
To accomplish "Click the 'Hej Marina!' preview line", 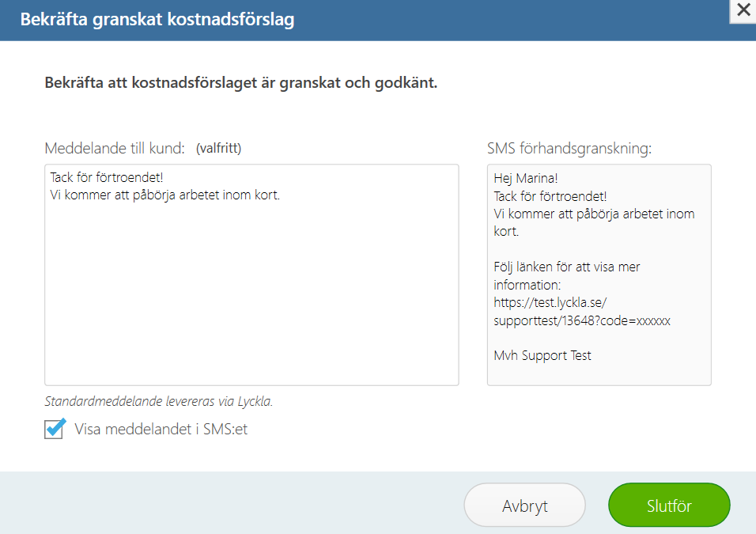I will tap(526, 179).
